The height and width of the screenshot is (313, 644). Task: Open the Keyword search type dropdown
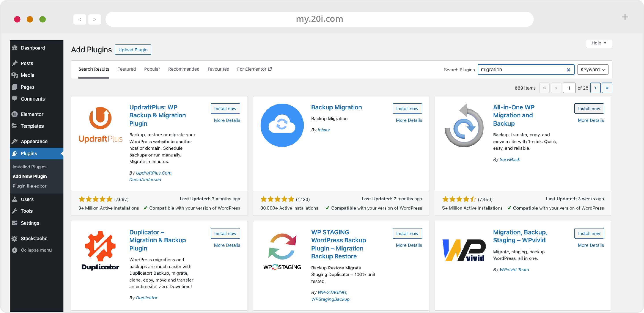click(593, 69)
